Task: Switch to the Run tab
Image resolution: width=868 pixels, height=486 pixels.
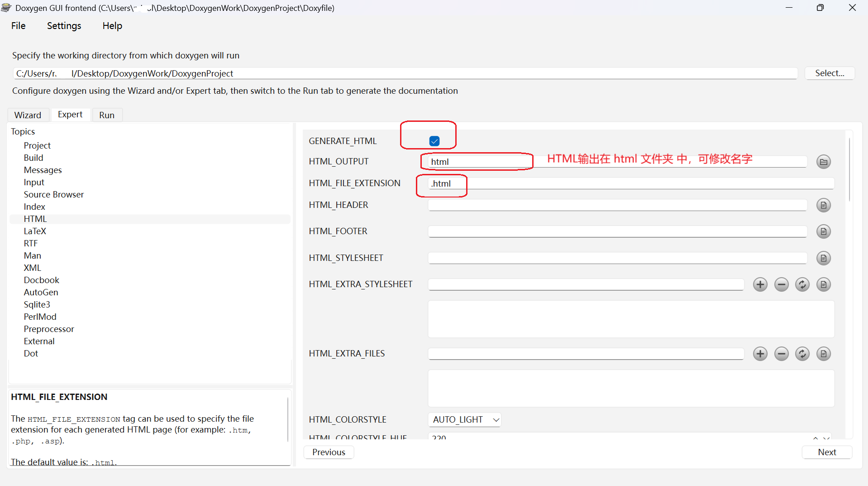Action: pyautogui.click(x=107, y=115)
